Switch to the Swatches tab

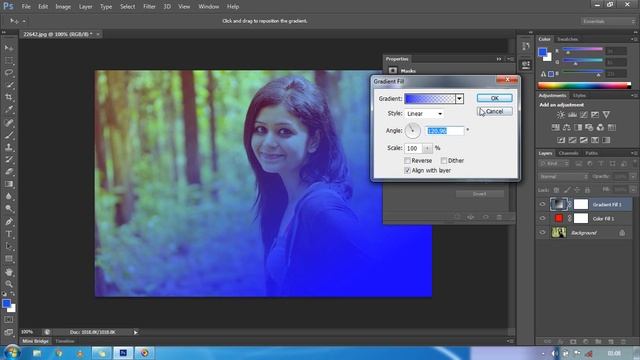pos(567,39)
